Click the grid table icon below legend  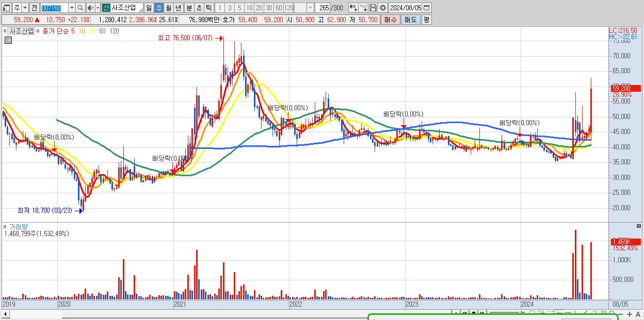click(x=8, y=40)
